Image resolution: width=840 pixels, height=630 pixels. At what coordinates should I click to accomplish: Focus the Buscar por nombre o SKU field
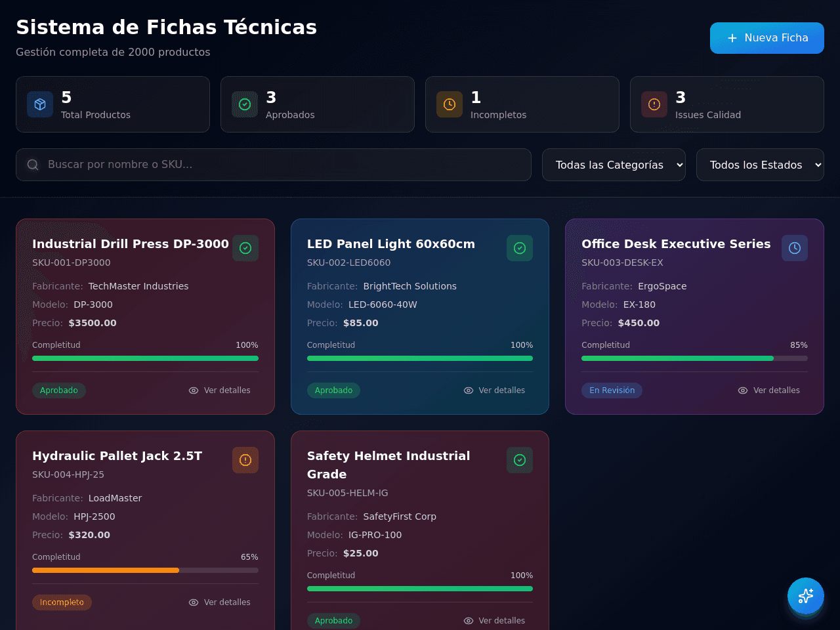click(x=274, y=165)
